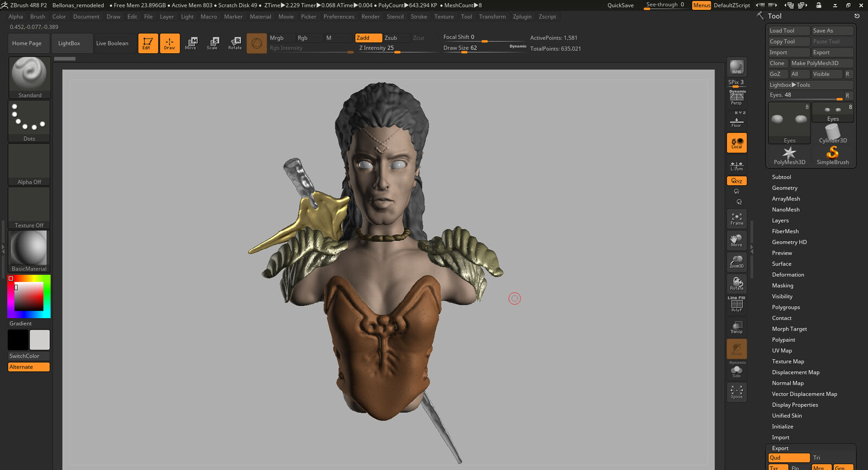Activate the Edit mode button
Screen dimensions: 868x470
tap(148, 43)
